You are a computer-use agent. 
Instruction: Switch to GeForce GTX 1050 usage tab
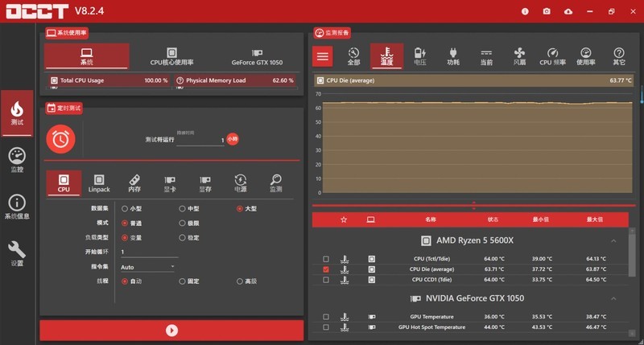pos(257,55)
